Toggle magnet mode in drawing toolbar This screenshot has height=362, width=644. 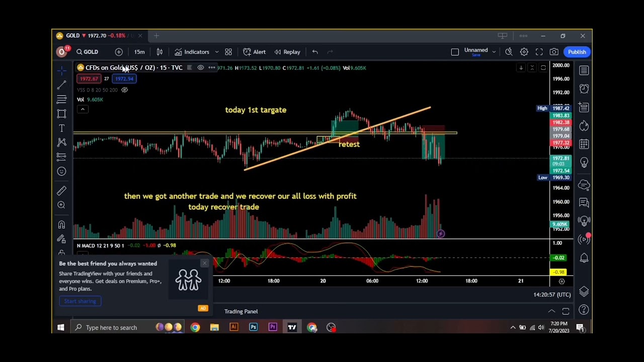pyautogui.click(x=61, y=224)
